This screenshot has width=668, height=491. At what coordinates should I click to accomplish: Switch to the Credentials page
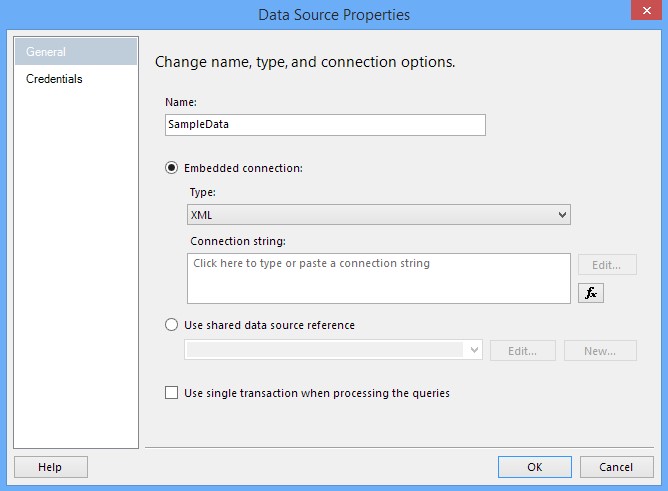54,79
